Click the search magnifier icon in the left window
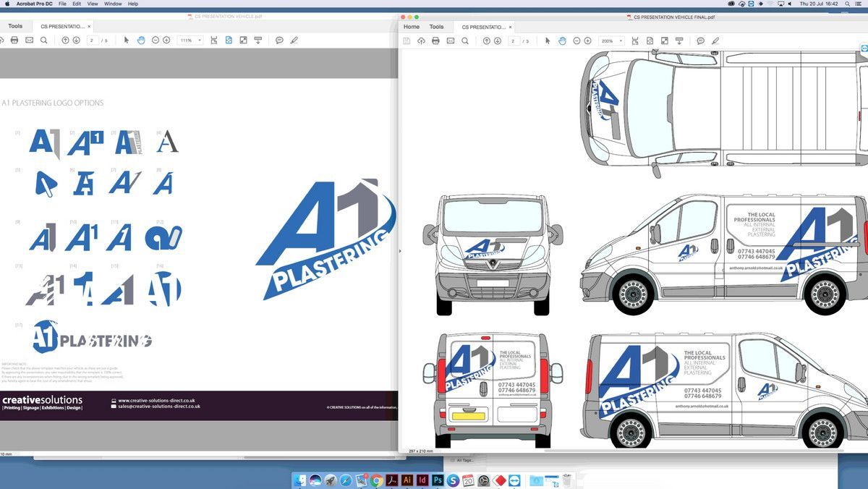The image size is (868, 489). tap(44, 41)
